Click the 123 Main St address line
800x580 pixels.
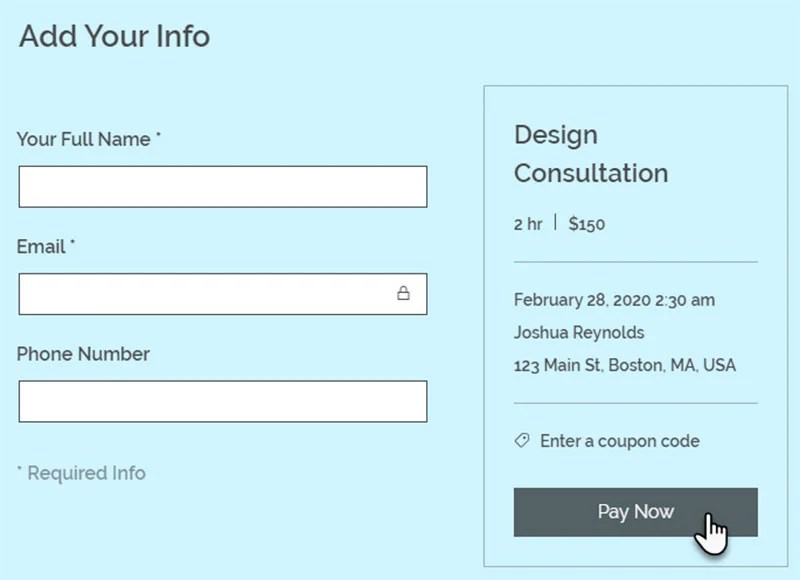[x=624, y=365]
